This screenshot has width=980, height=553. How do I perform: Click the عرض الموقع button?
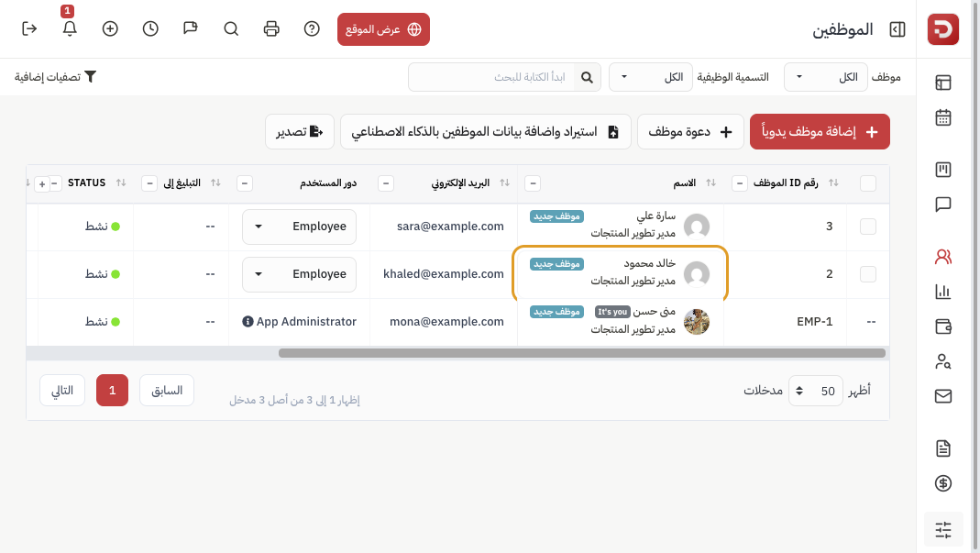pos(383,29)
